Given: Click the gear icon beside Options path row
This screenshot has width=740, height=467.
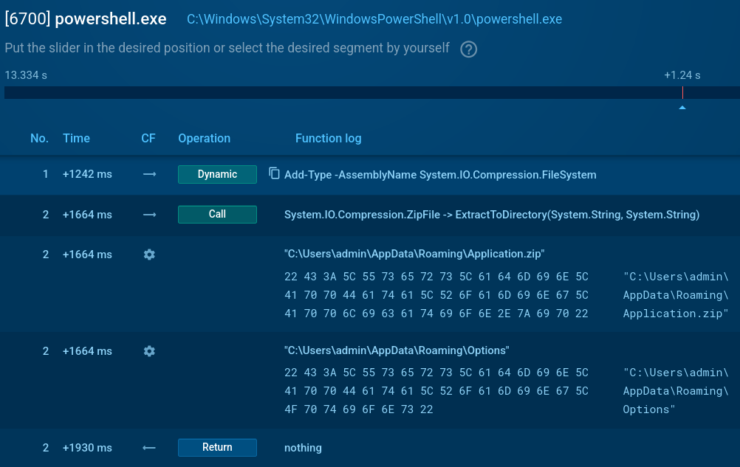Looking at the screenshot, I should pyautogui.click(x=149, y=351).
